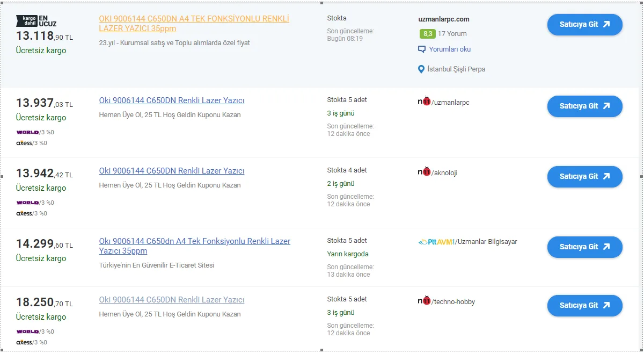Click the Axess card logo in the 13.942,42 TL row
The width and height of the screenshot is (644, 353).
[x=24, y=213]
